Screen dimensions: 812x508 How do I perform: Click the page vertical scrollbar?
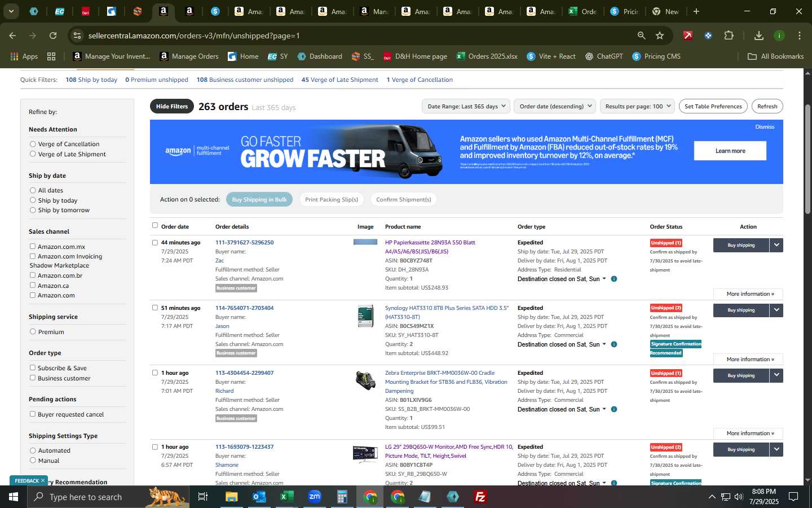[x=807, y=158]
